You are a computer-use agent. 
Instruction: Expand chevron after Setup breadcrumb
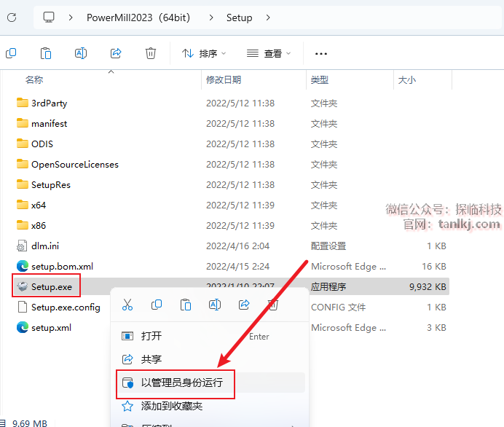click(268, 17)
